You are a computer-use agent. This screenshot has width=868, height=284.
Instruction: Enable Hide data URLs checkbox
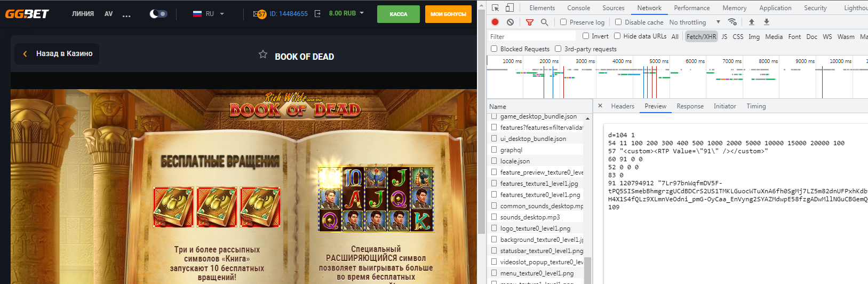point(617,36)
